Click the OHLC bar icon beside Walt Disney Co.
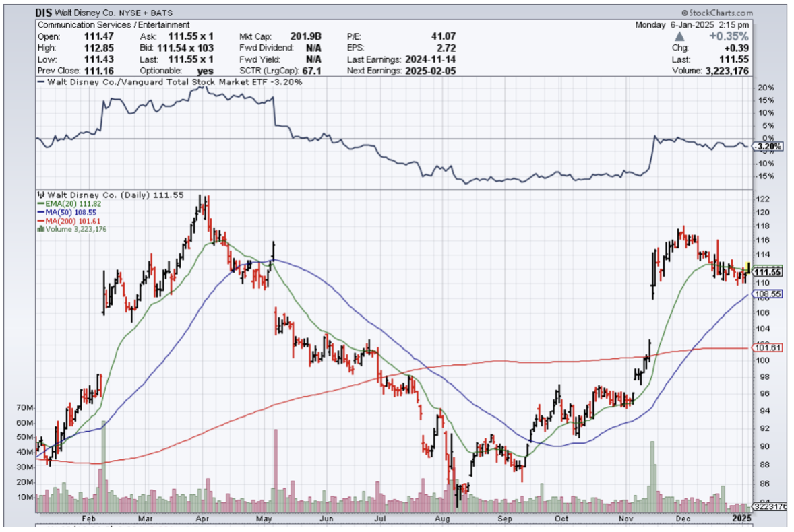This screenshot has width=794, height=532. click(x=40, y=195)
